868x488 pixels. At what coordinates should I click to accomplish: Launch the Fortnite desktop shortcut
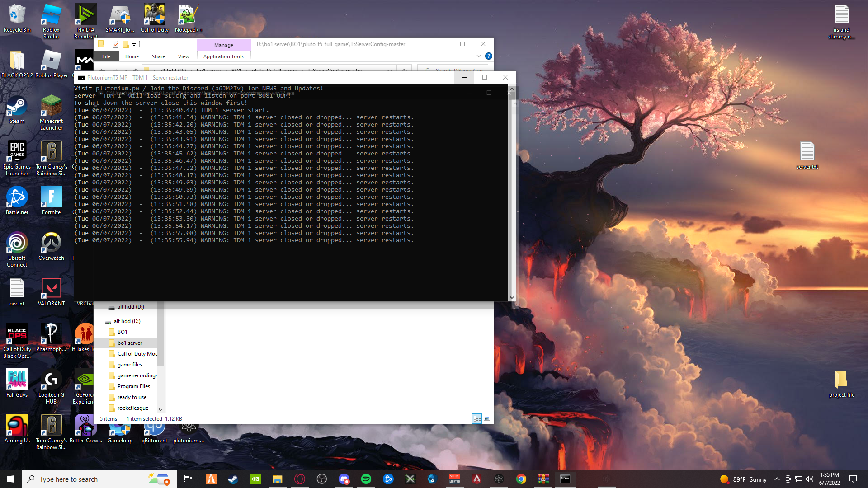51,201
